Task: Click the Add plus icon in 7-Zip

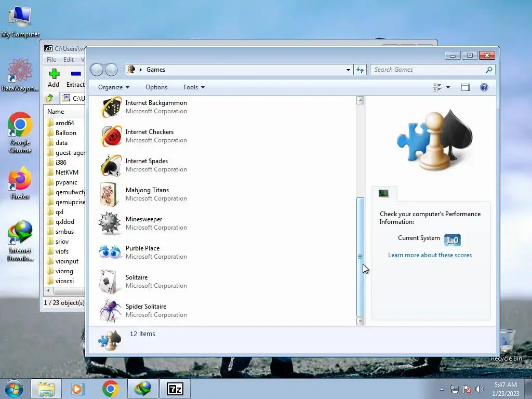Action: [x=54, y=74]
